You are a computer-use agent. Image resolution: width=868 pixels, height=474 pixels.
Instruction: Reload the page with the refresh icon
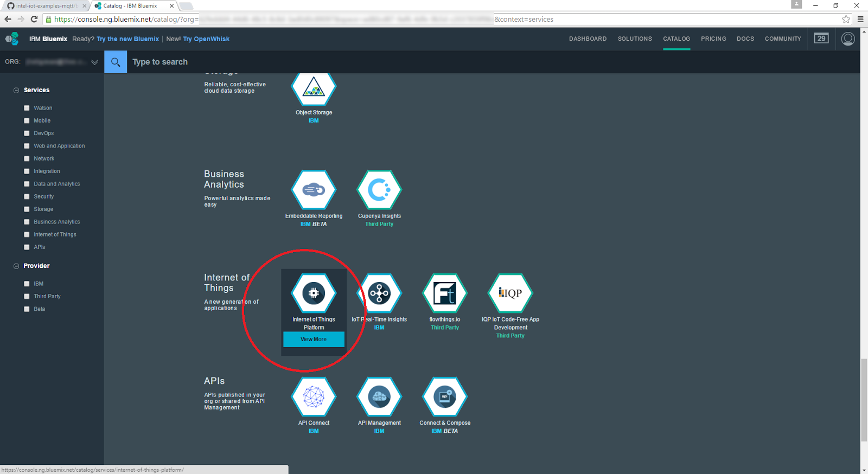coord(34,19)
